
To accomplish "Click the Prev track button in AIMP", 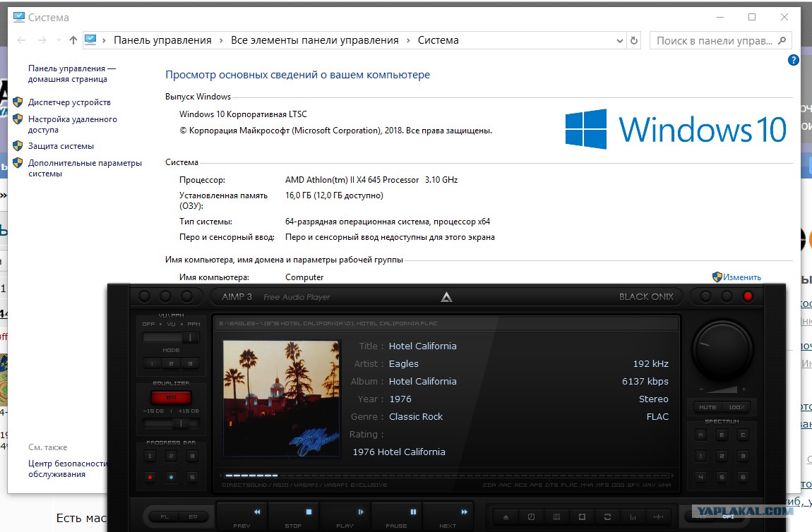I will tap(242, 517).
